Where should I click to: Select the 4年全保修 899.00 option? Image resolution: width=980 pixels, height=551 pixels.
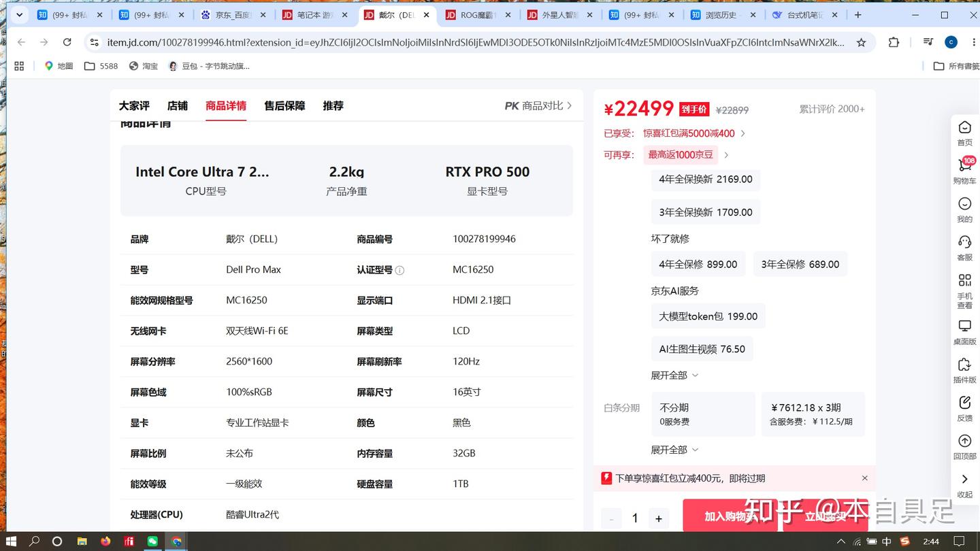click(x=698, y=264)
